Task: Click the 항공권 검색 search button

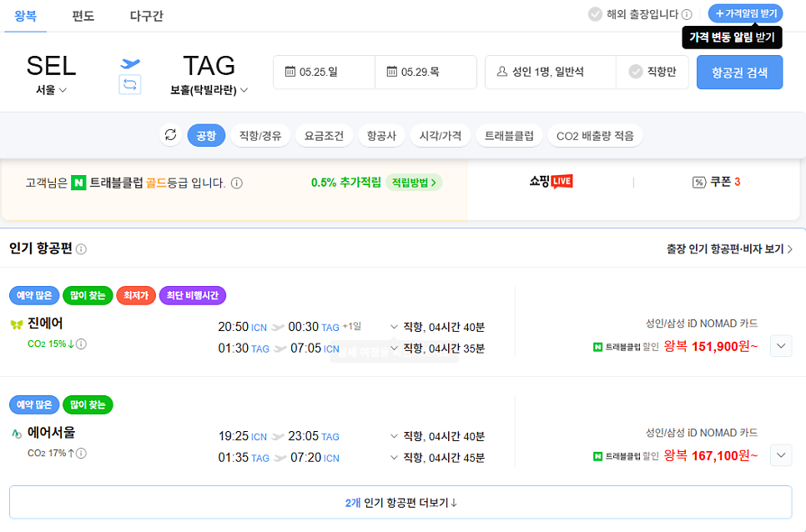Action: point(739,72)
